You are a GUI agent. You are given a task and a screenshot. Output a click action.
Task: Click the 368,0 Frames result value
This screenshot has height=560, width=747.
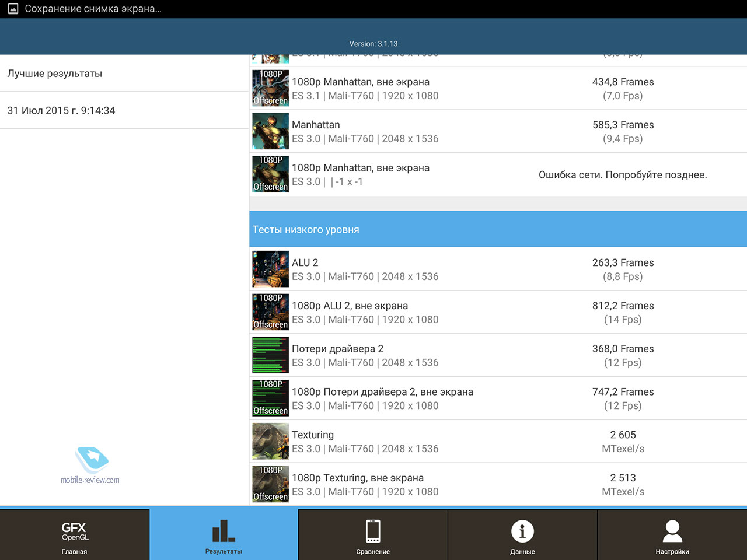click(x=623, y=349)
